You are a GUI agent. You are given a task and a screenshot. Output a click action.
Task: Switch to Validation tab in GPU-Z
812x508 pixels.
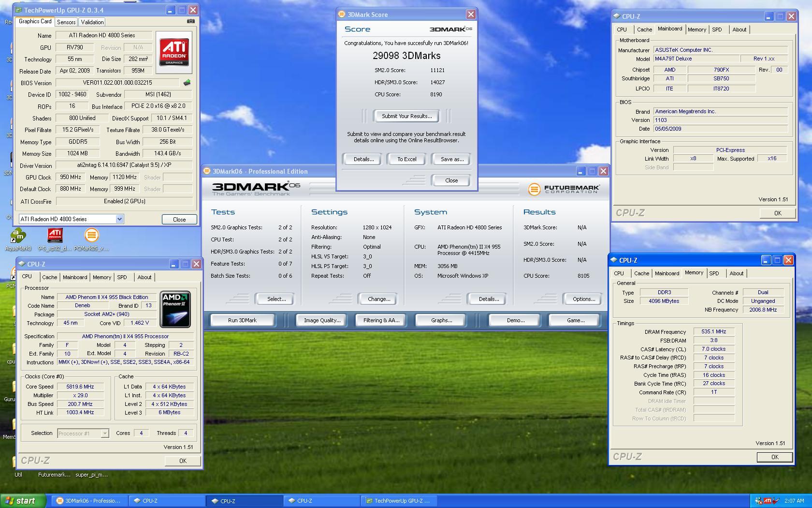[x=92, y=22]
